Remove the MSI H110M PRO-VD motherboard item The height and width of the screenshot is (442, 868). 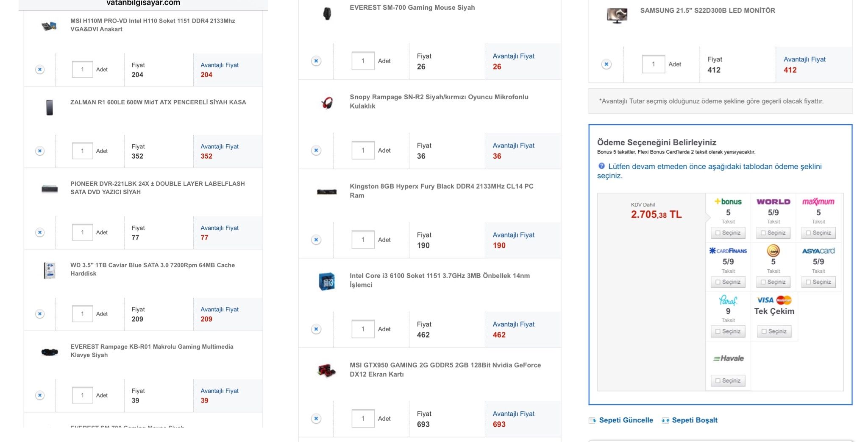pos(40,70)
